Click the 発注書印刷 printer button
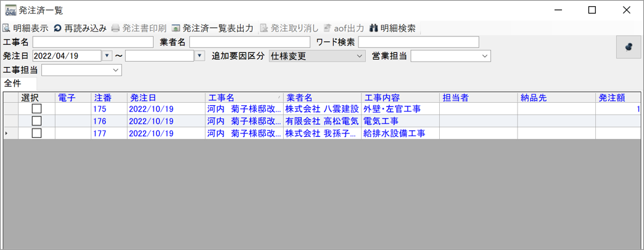The image size is (644, 250). tap(139, 28)
